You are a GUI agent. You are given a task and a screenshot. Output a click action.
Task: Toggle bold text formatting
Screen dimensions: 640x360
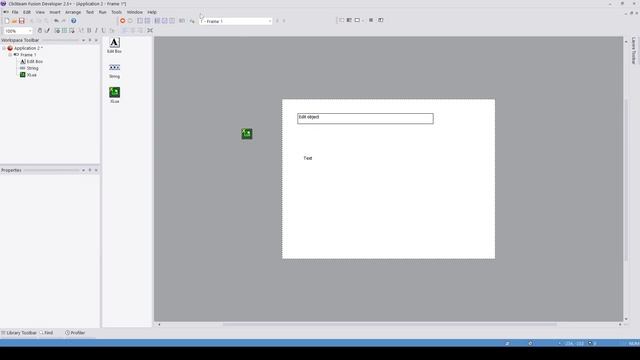(x=89, y=31)
